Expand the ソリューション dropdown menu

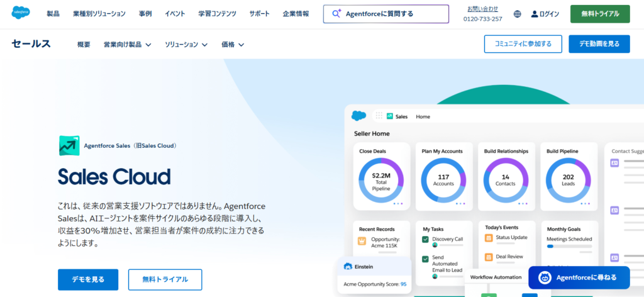pos(186,45)
